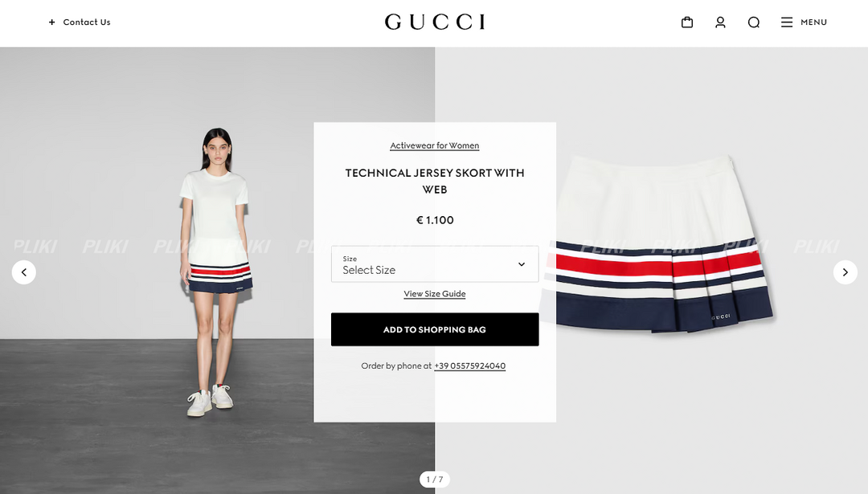Click the hamburger menu icon

click(x=787, y=22)
